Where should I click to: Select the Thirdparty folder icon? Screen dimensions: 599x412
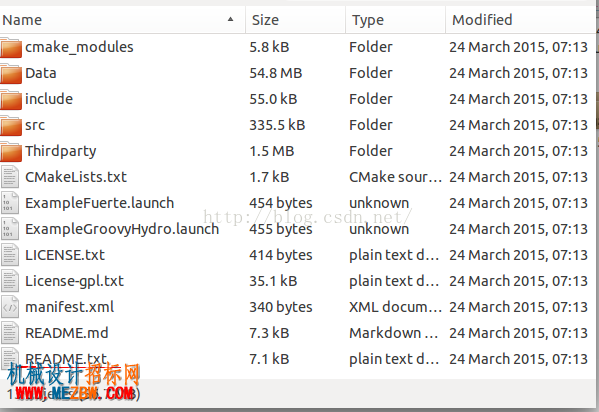pos(11,151)
